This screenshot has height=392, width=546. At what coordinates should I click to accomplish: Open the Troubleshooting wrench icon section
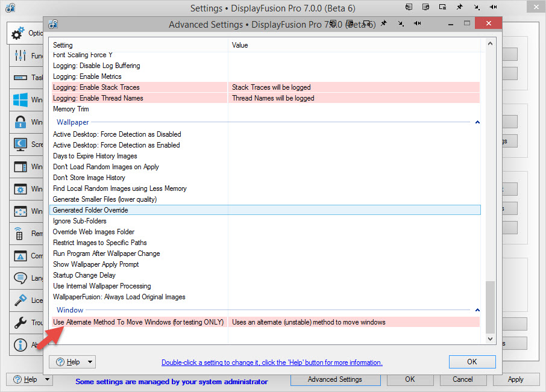(20, 323)
